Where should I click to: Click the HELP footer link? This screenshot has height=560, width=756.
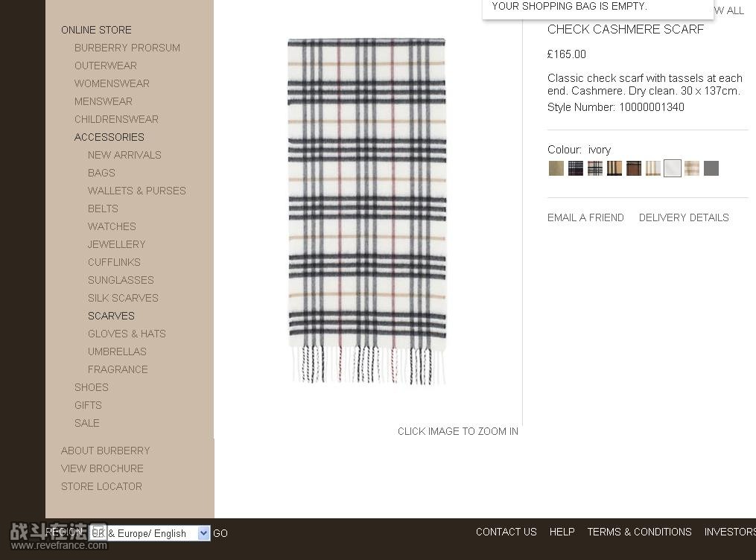tap(562, 532)
